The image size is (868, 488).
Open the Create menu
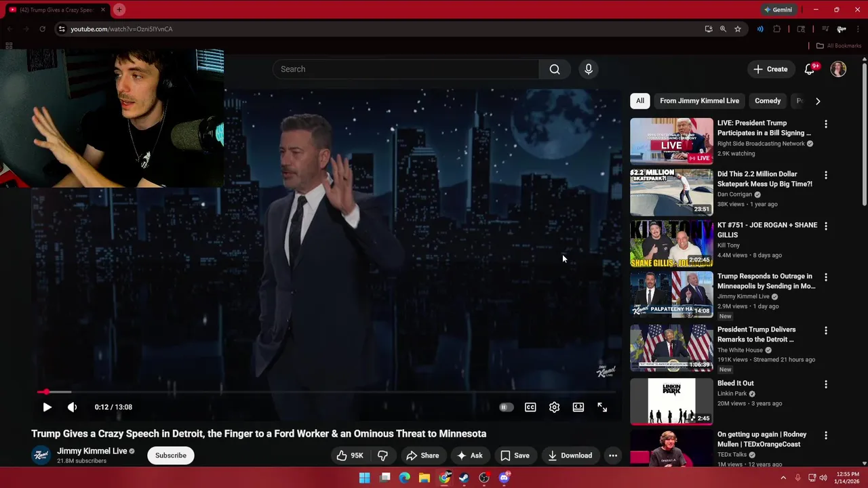[x=770, y=69]
